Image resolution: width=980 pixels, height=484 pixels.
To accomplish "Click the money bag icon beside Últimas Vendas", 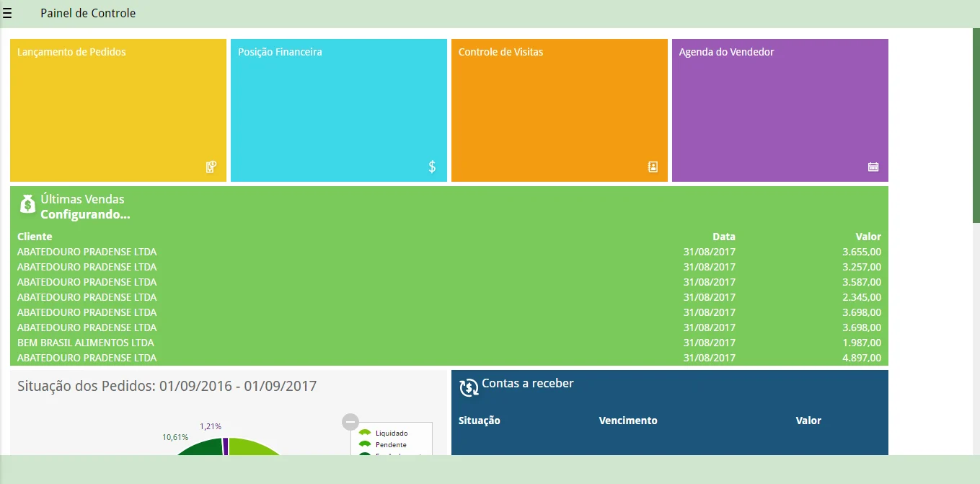I will [27, 204].
